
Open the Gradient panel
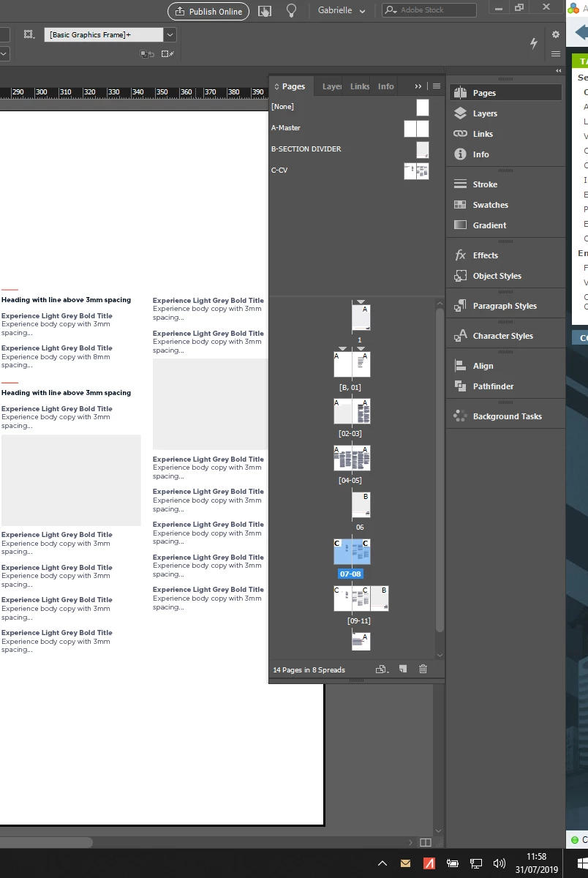point(506,225)
